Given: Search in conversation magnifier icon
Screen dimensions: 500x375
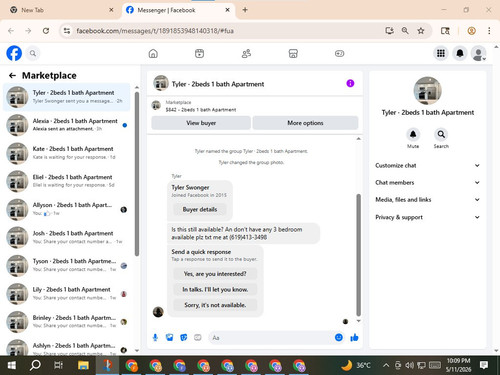Looking at the screenshot, I should point(441,135).
